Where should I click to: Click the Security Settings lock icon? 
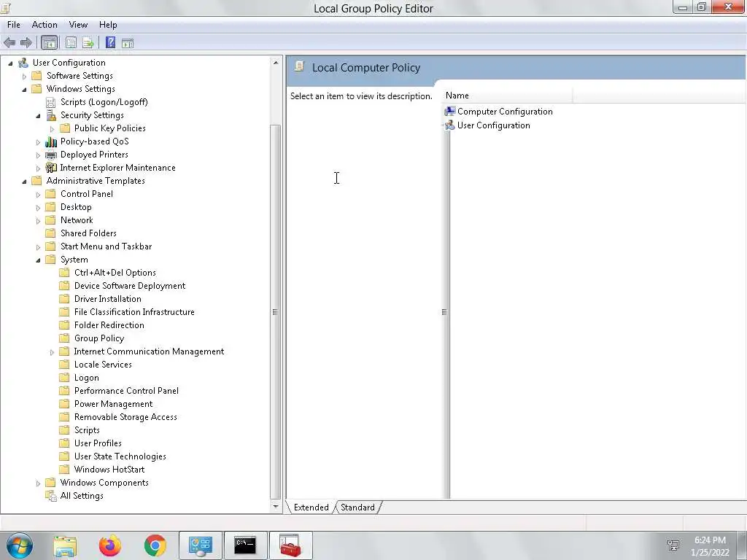click(x=51, y=115)
